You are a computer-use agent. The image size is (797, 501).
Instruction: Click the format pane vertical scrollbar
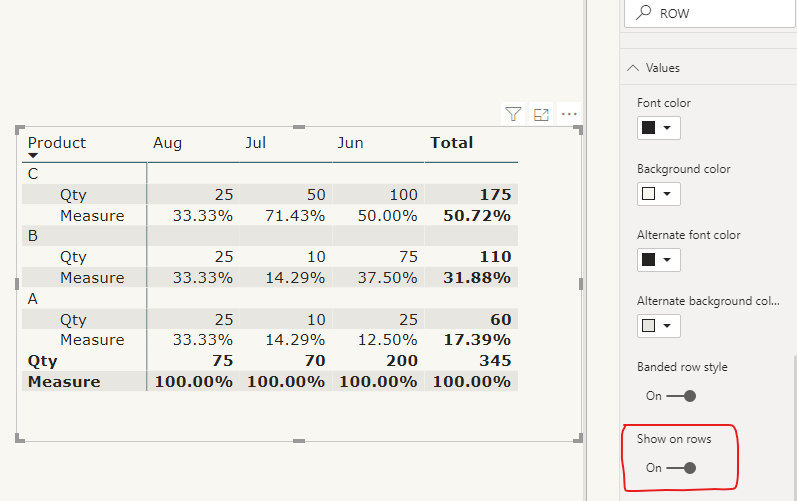click(794, 427)
